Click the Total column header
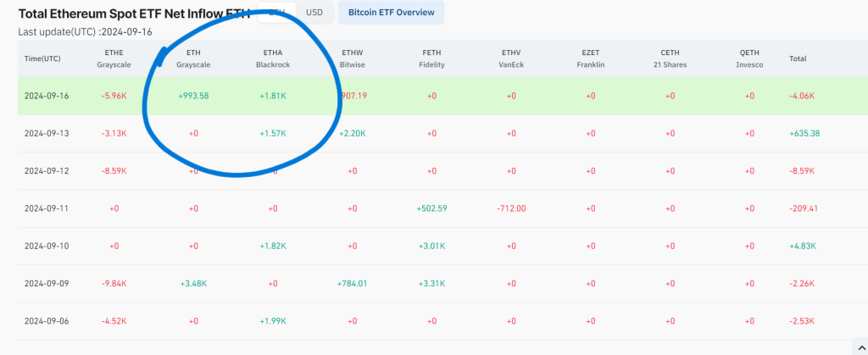Screen dimensions: 868x355 798,58
